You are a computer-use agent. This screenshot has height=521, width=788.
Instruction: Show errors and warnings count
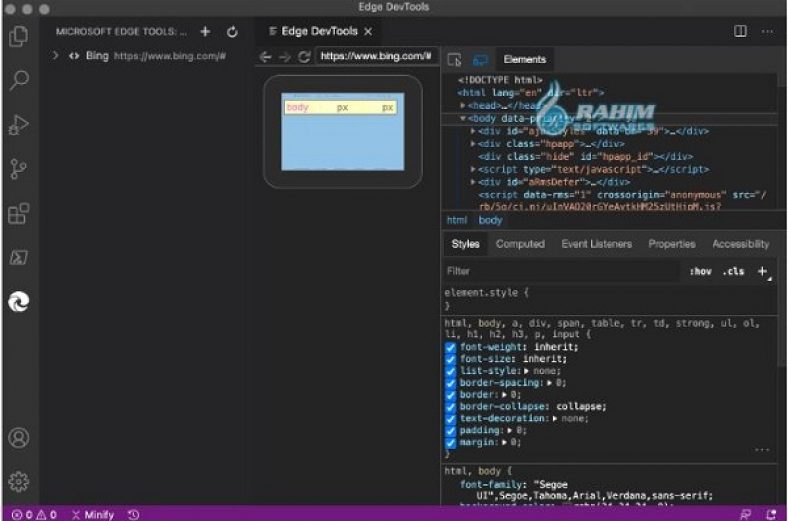pyautogui.click(x=34, y=514)
